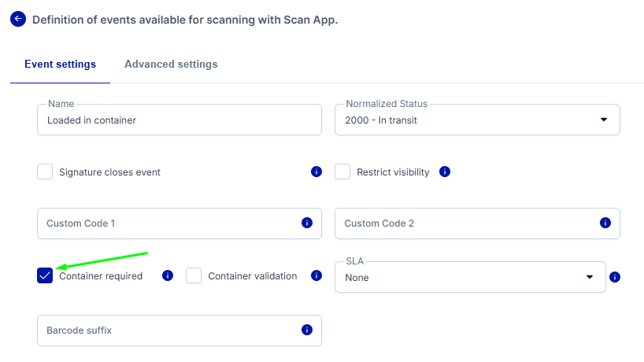Uncheck the Container required checkbox
This screenshot has height=362, width=644.
point(45,275)
